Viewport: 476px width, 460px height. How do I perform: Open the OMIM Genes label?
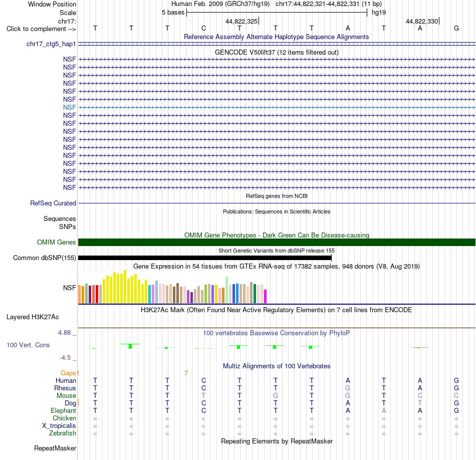(56, 243)
